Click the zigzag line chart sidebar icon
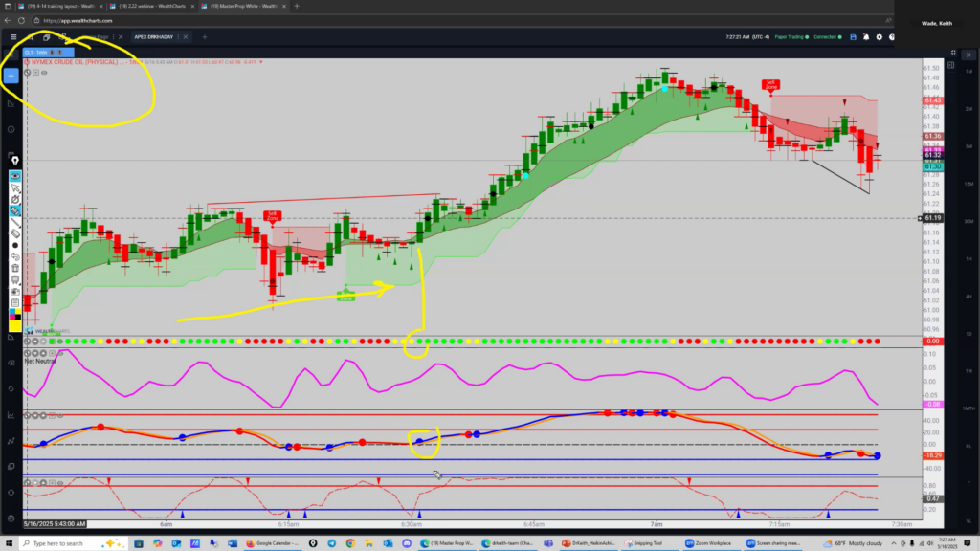980x551 pixels. [x=11, y=440]
